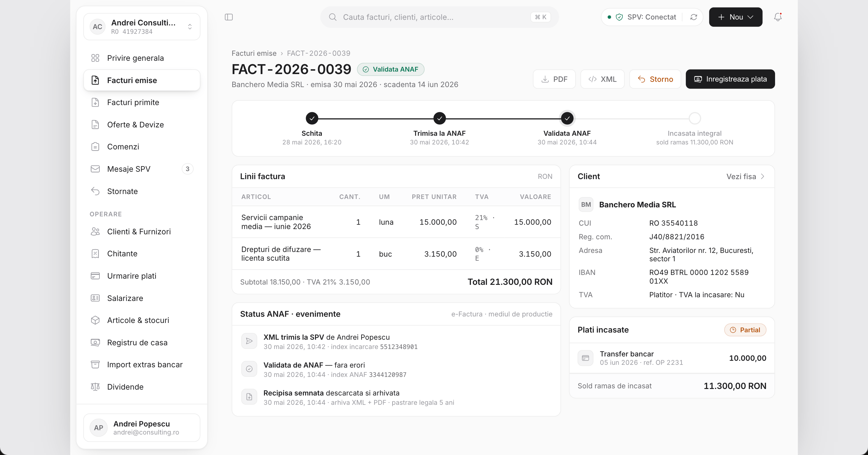Open Andrei Popescu user profile card
The width and height of the screenshot is (868, 455).
[142, 428]
